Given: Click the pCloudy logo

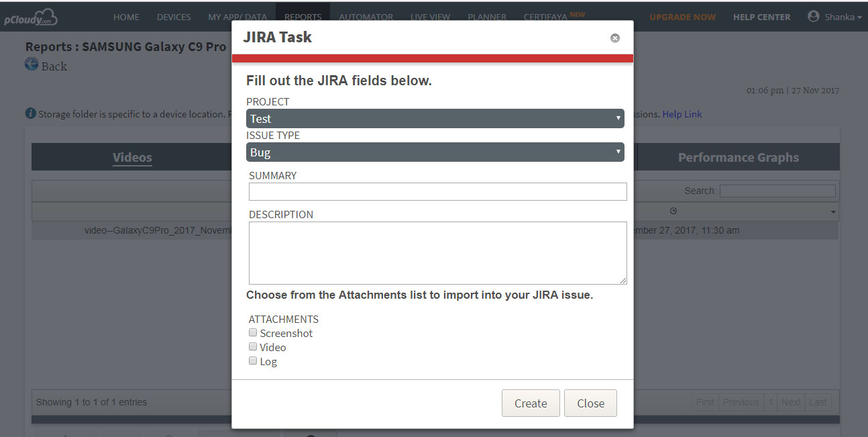Looking at the screenshot, I should pyautogui.click(x=31, y=17).
